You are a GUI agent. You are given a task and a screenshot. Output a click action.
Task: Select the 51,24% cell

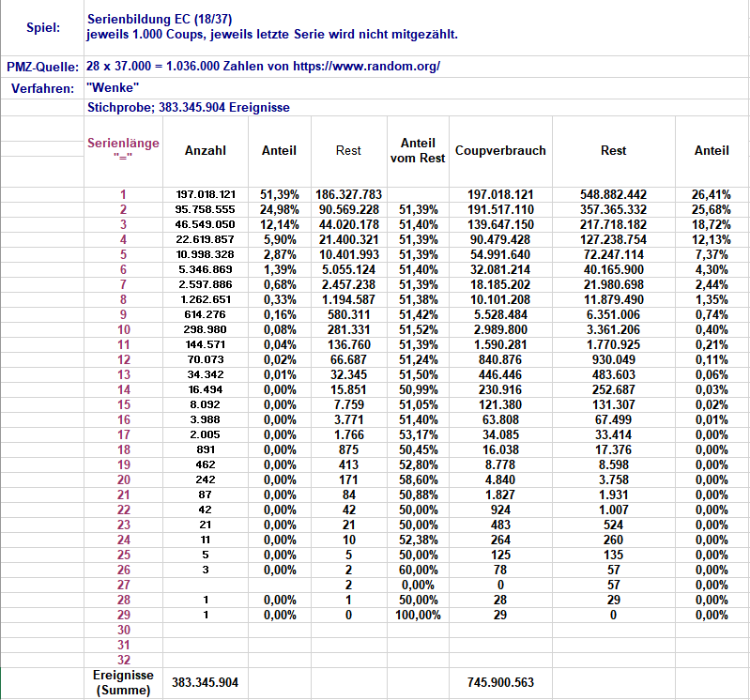click(x=418, y=359)
